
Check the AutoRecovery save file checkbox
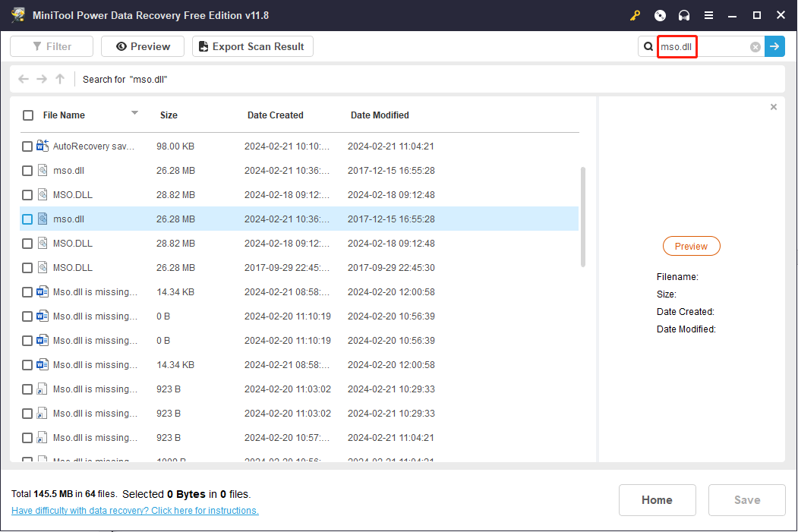(27, 146)
